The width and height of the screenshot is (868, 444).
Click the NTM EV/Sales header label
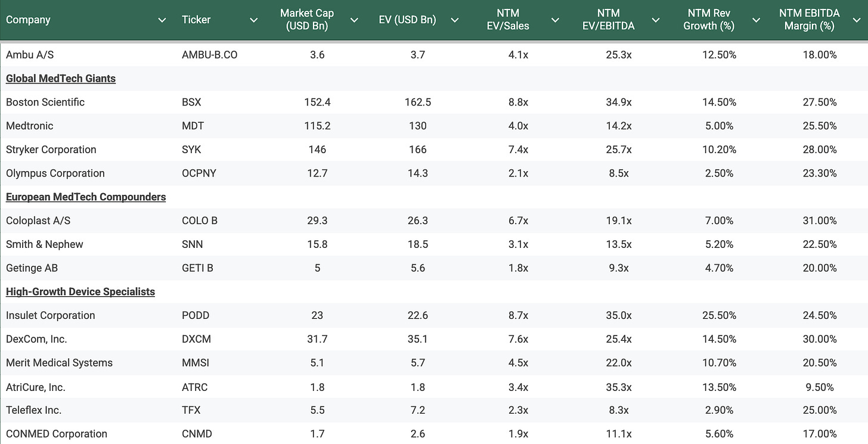(x=508, y=20)
